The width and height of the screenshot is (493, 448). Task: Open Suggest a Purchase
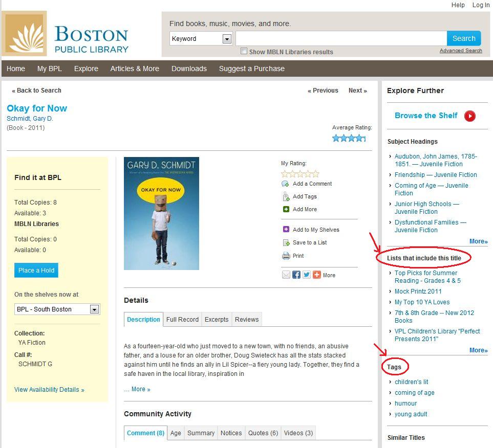click(251, 69)
